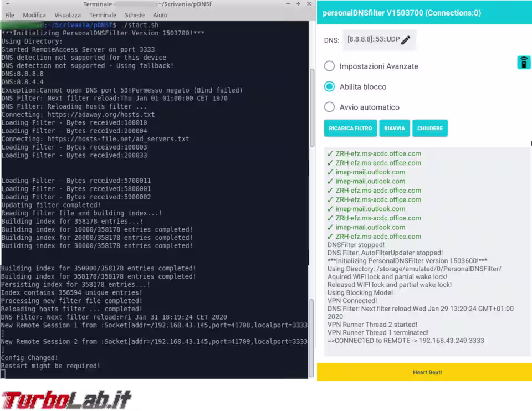Click the "VPN Runner Thread 2 started!" line

(372, 325)
